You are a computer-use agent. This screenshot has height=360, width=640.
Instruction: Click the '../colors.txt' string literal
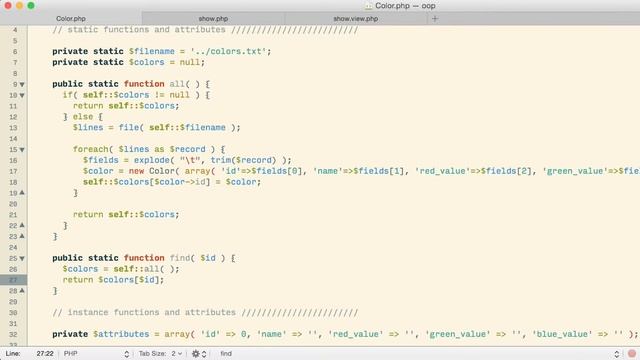click(228, 51)
